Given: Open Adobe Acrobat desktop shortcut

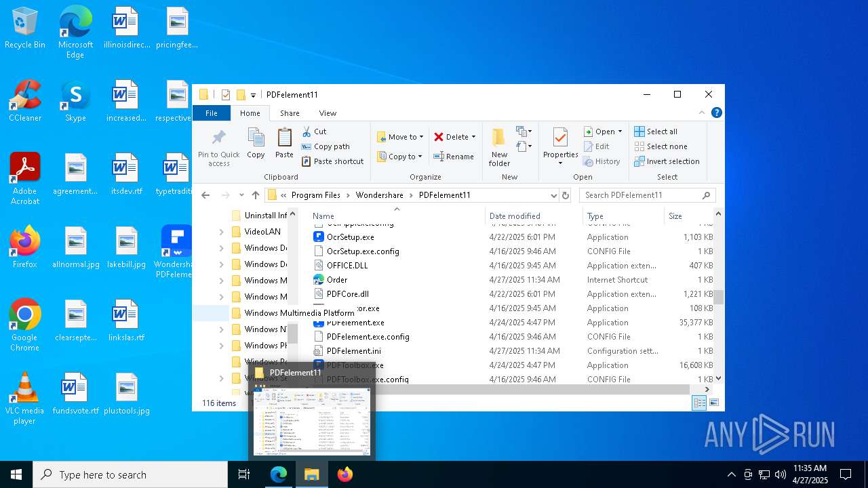Looking at the screenshot, I should [25, 179].
